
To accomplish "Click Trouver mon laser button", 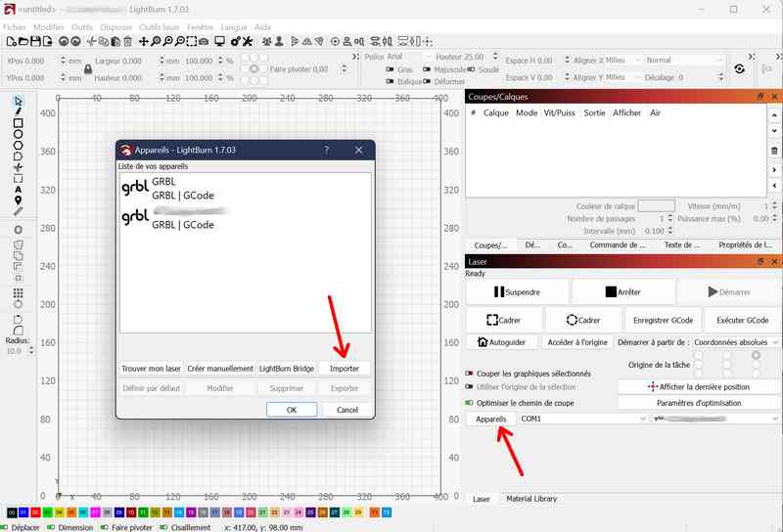I will [x=151, y=369].
